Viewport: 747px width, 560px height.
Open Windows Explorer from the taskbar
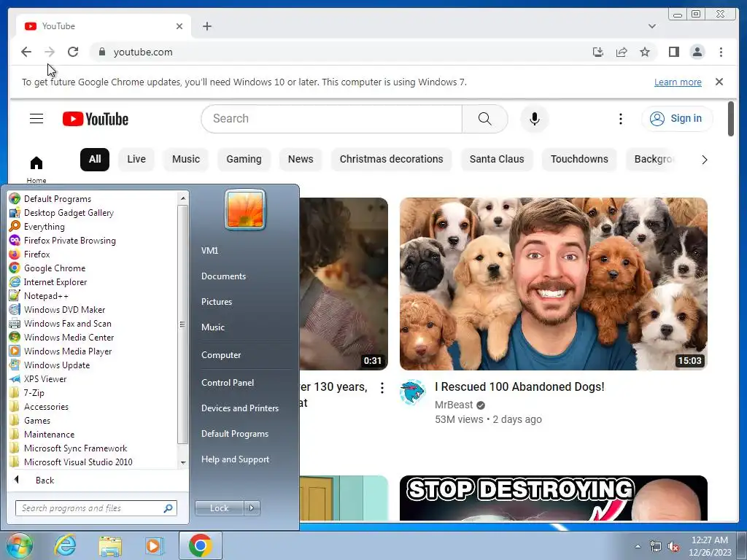click(x=110, y=545)
